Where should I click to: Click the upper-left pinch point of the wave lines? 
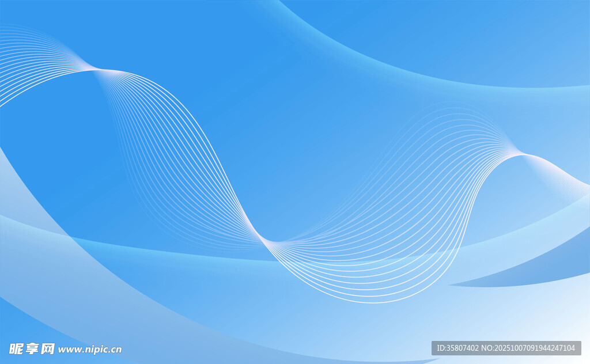pos(99,70)
